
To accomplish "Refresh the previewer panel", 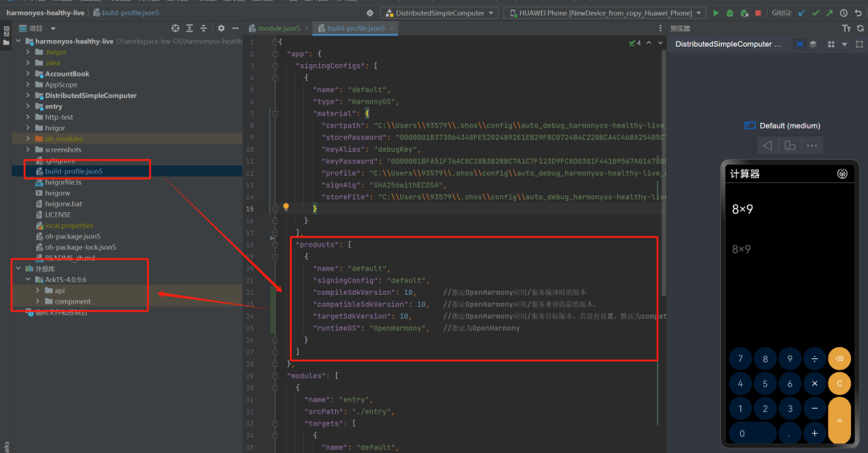I will [x=860, y=28].
